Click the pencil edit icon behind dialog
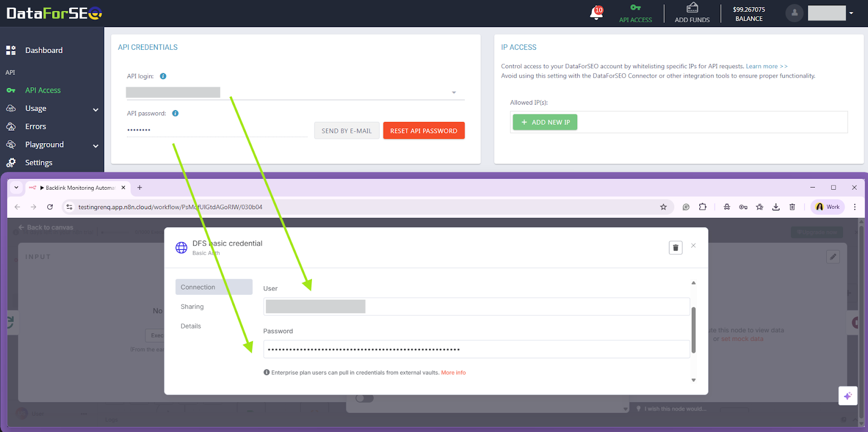The image size is (868, 432). point(833,257)
